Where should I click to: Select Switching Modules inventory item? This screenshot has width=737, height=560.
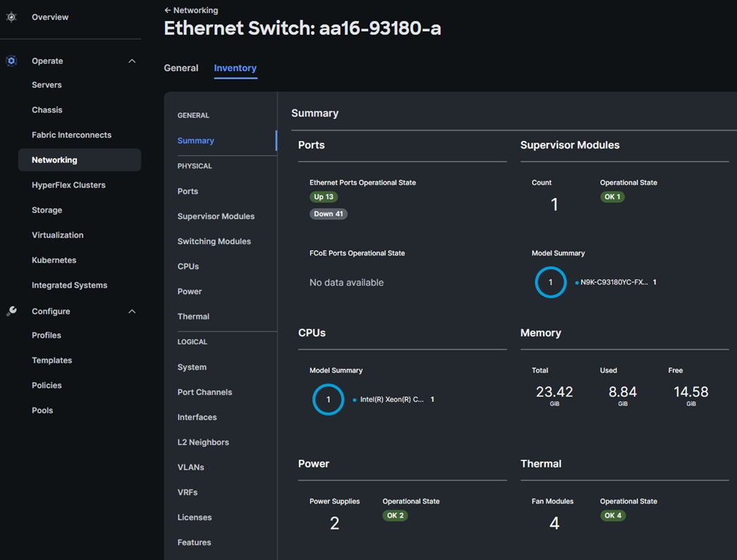coord(214,241)
